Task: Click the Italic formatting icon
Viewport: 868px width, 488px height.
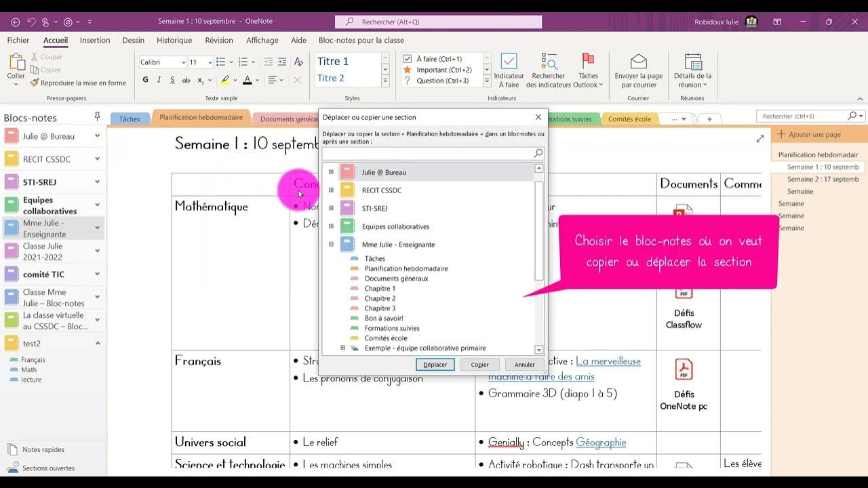Action: [x=159, y=80]
